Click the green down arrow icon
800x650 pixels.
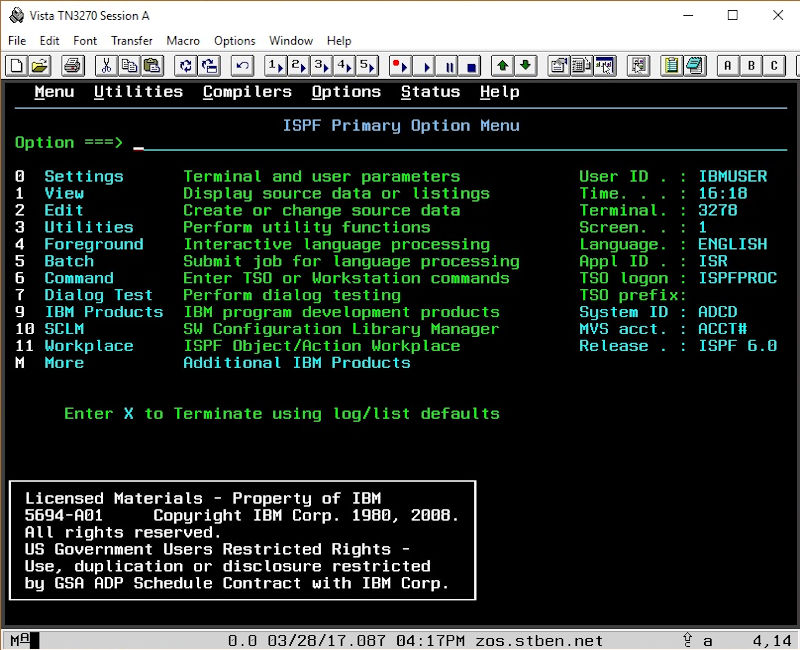[526, 66]
